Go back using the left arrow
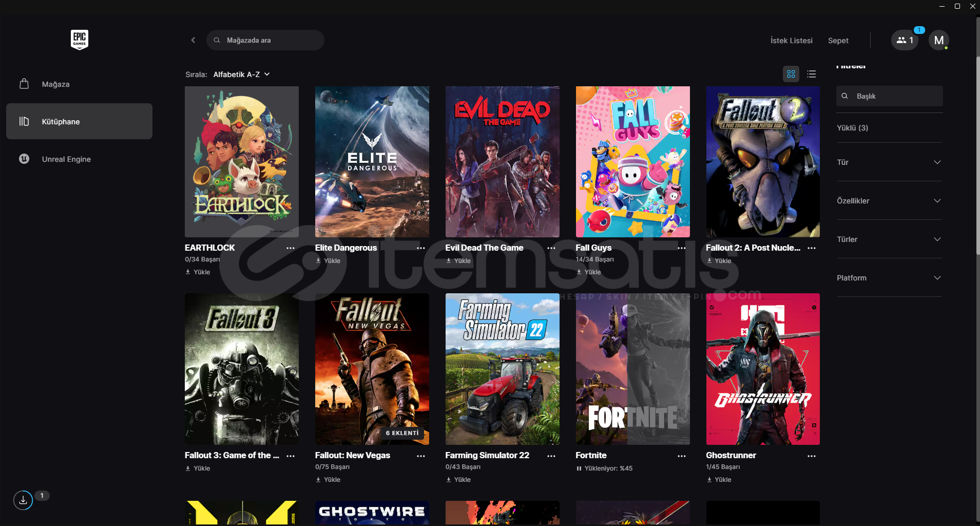 click(193, 40)
